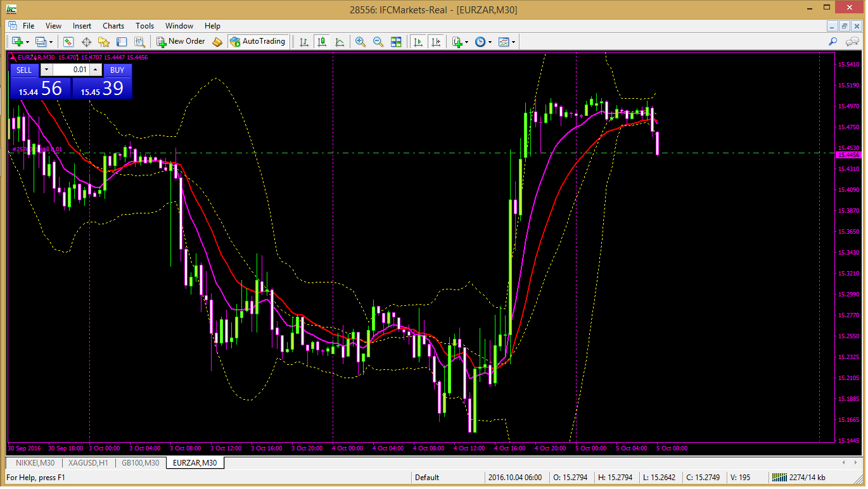The height and width of the screenshot is (489, 868).
Task: Collapse one-click trading panel via red arrow
Action: click(13, 57)
